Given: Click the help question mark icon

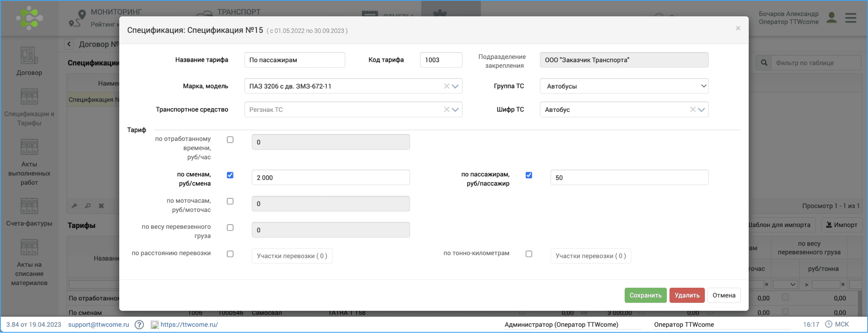Looking at the screenshot, I should point(139,325).
